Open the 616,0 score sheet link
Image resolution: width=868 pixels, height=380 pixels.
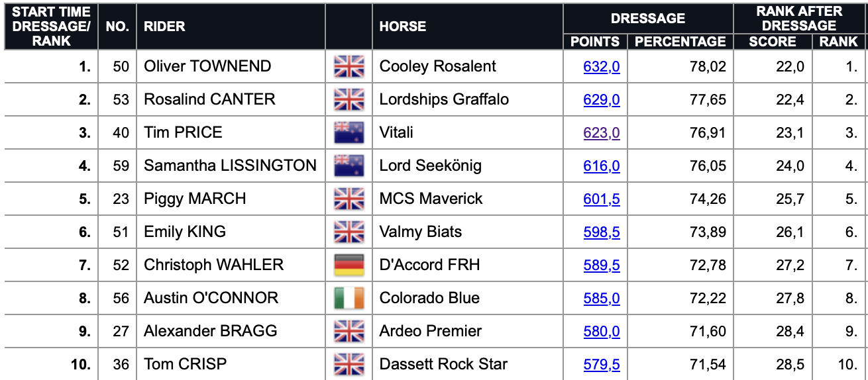tap(602, 166)
